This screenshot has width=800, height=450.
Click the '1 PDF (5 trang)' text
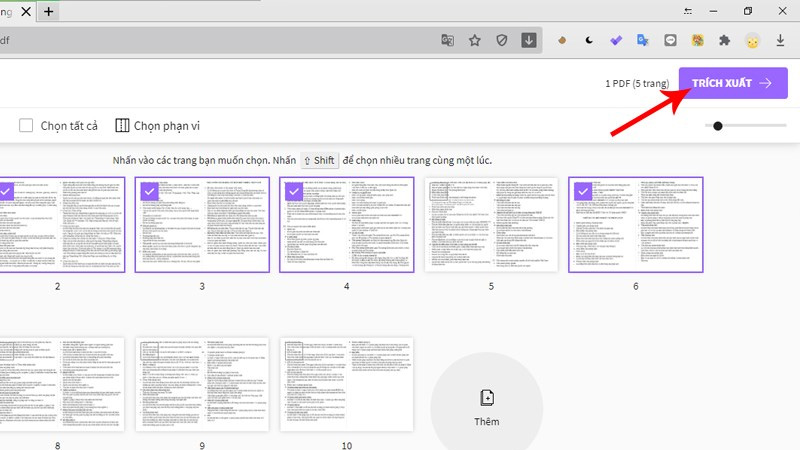[637, 84]
